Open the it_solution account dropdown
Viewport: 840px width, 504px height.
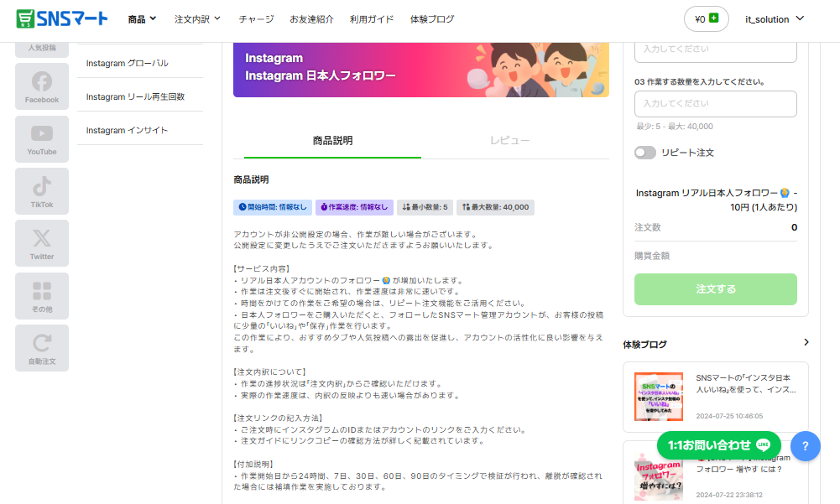point(775,19)
